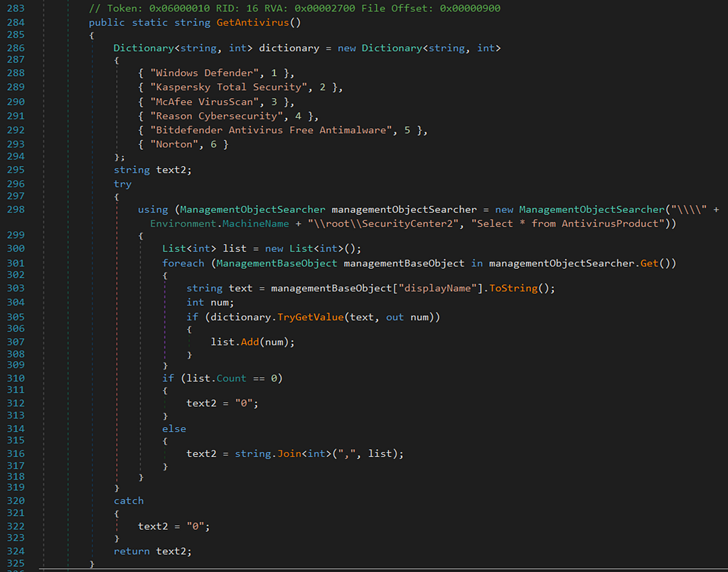Click the catch keyword on line 320
This screenshot has height=572, width=728.
point(129,501)
